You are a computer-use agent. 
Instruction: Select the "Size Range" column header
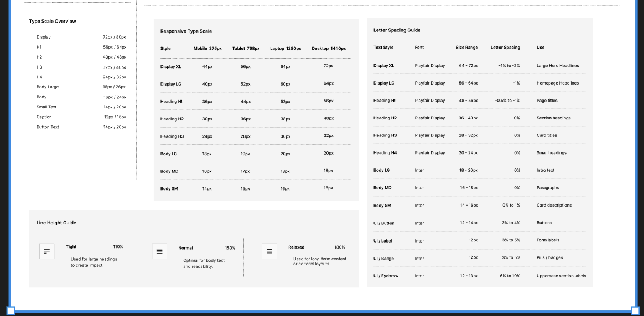[466, 47]
